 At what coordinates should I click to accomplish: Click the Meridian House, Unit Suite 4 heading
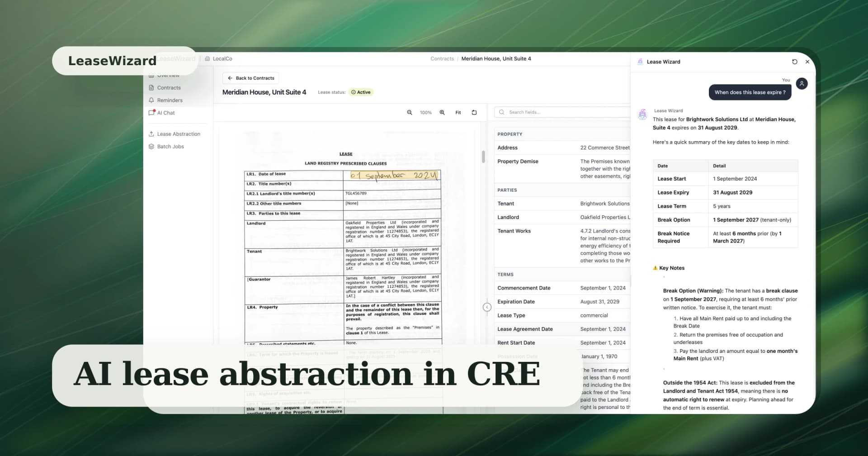[x=264, y=92]
